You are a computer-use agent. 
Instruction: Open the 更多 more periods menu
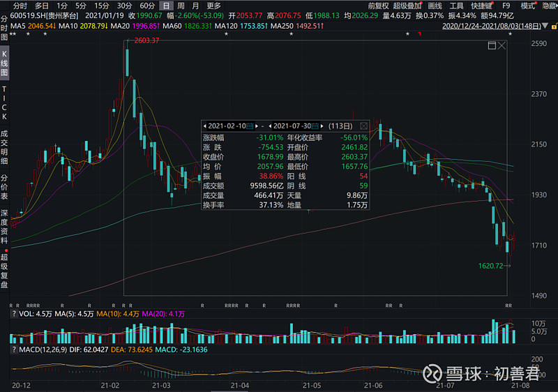tap(214, 6)
